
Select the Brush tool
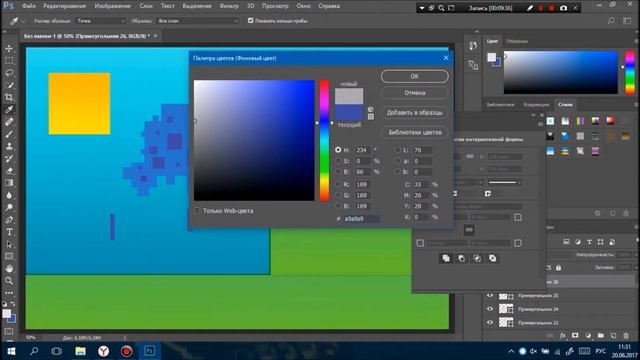[9, 134]
